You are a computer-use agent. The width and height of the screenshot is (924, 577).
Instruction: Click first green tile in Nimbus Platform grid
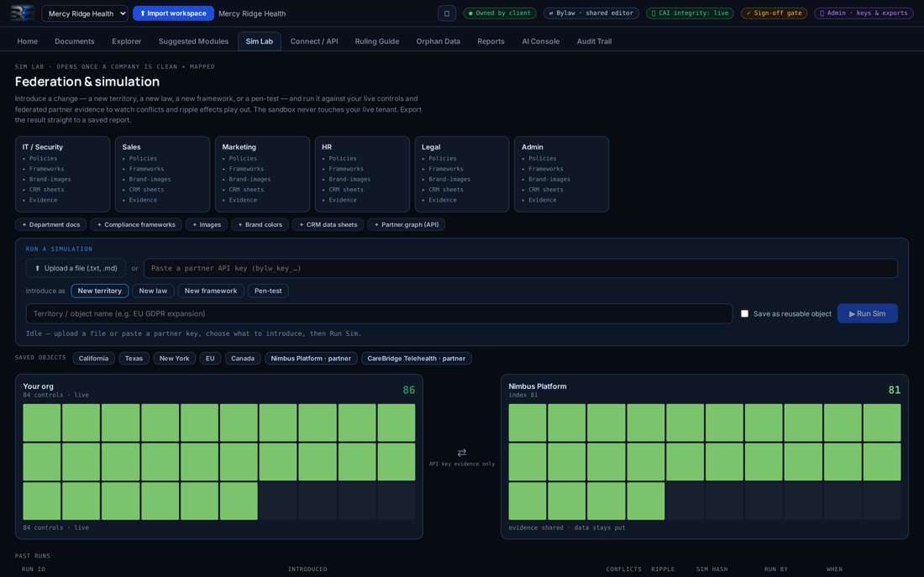pyautogui.click(x=528, y=422)
